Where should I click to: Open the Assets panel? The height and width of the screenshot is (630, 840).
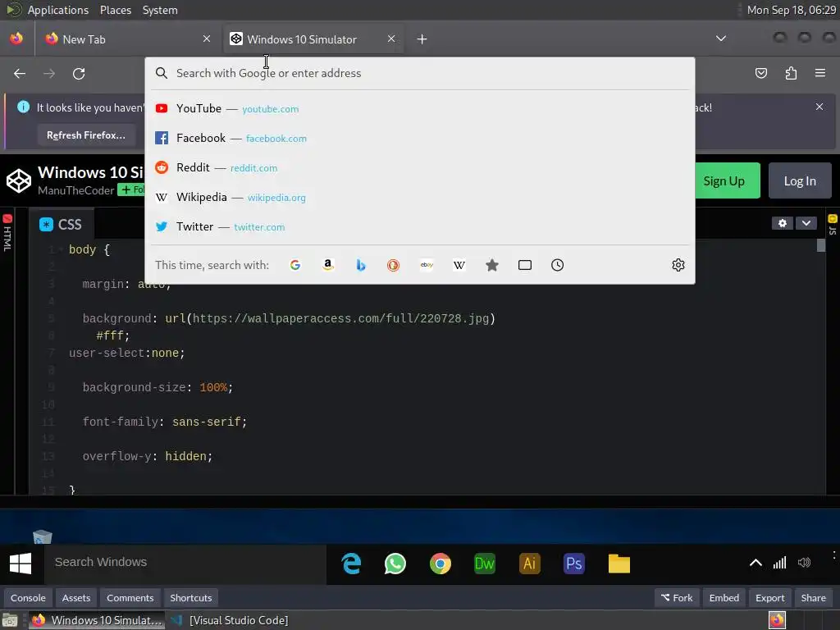(76, 598)
